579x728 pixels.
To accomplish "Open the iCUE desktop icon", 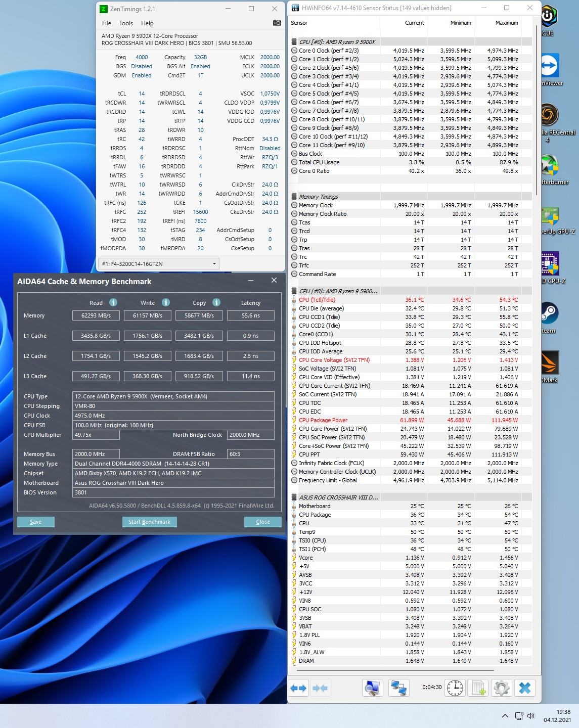I will pyautogui.click(x=549, y=20).
